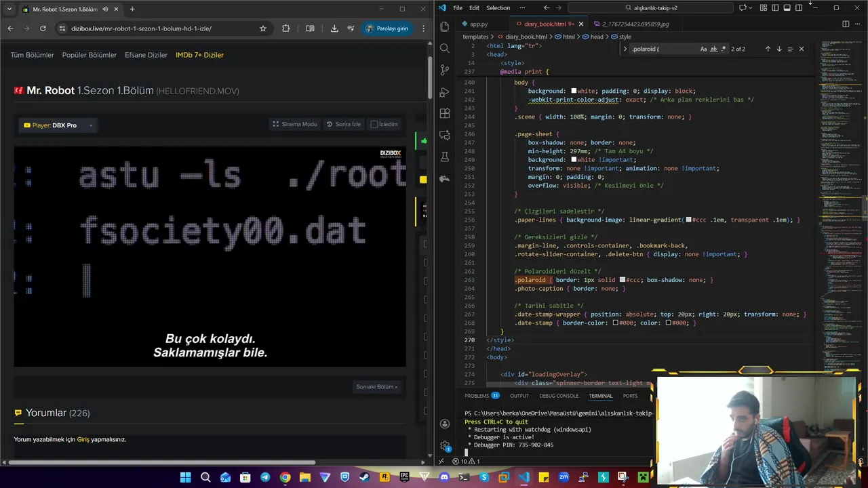Switch to the PORTS panel tab
This screenshot has height=488, width=868.
click(631, 396)
